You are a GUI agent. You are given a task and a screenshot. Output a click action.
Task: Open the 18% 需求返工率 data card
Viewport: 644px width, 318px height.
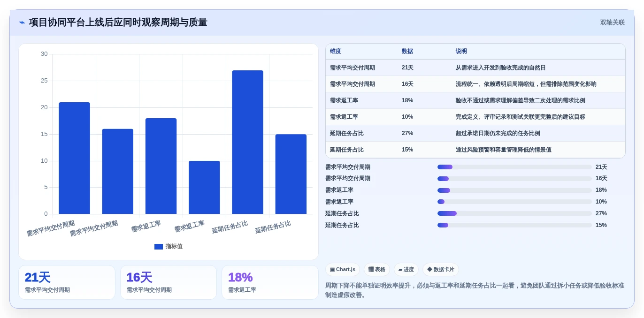270,282
